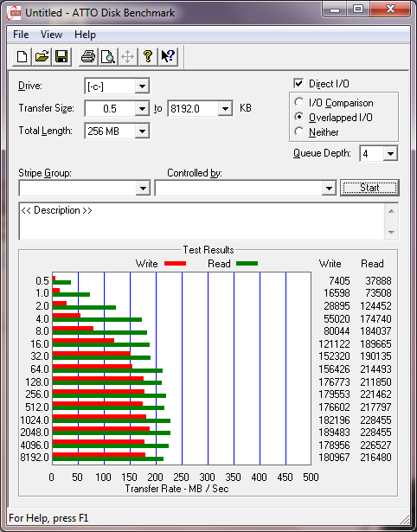Save results with the floppy disk icon
The width and height of the screenshot is (417, 532).
(x=61, y=56)
